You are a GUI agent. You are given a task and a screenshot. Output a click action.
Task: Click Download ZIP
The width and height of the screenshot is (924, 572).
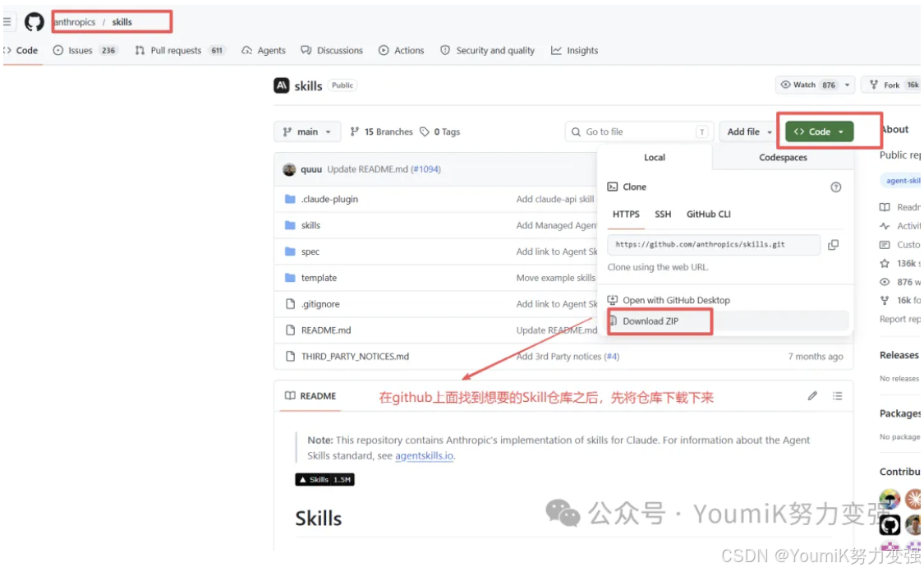(x=728, y=321)
